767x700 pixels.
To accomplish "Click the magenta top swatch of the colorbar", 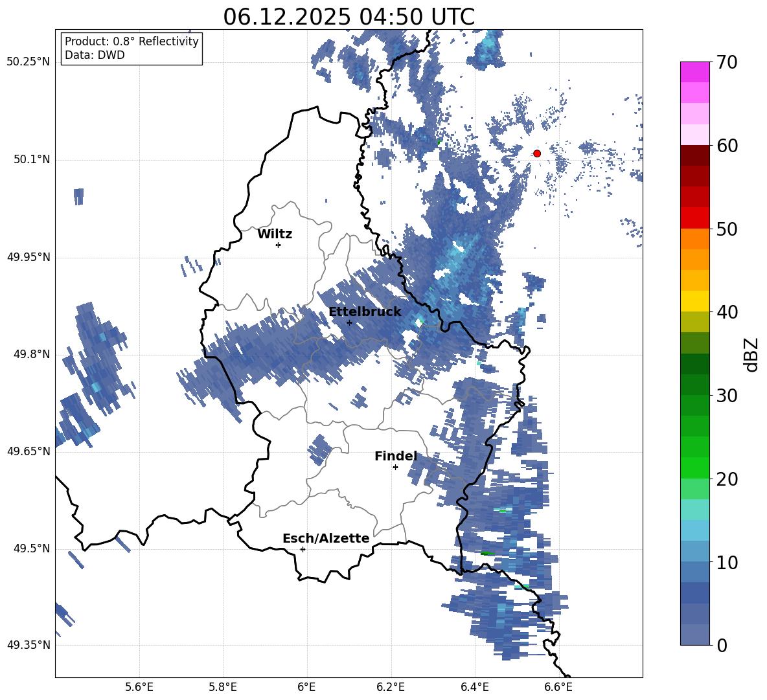I will click(x=695, y=72).
